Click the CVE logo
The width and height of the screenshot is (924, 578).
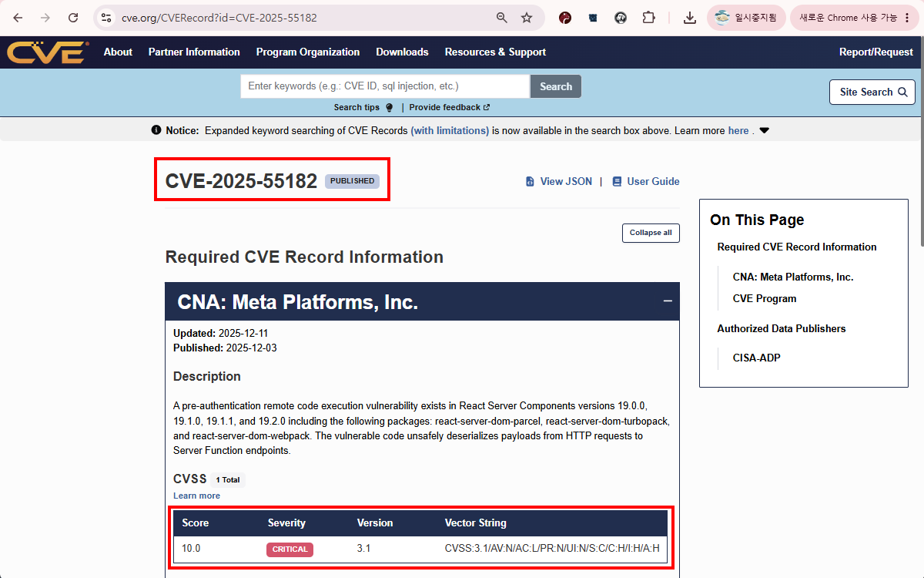click(x=48, y=52)
